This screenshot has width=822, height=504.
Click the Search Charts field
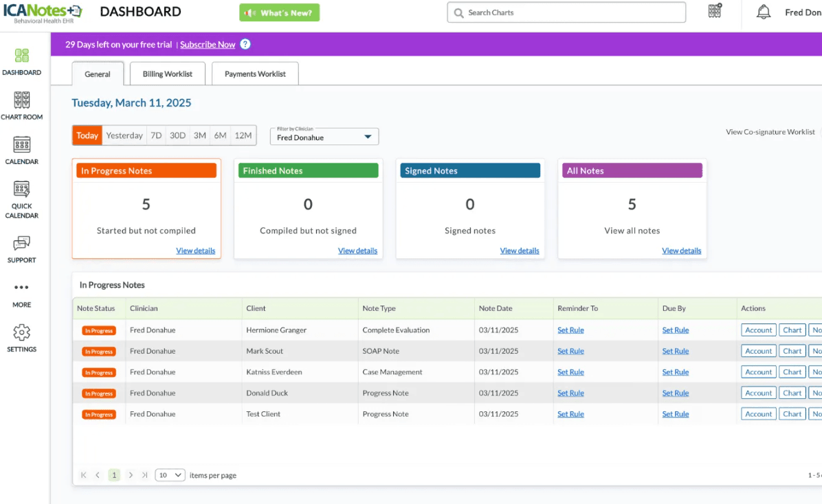coord(566,12)
